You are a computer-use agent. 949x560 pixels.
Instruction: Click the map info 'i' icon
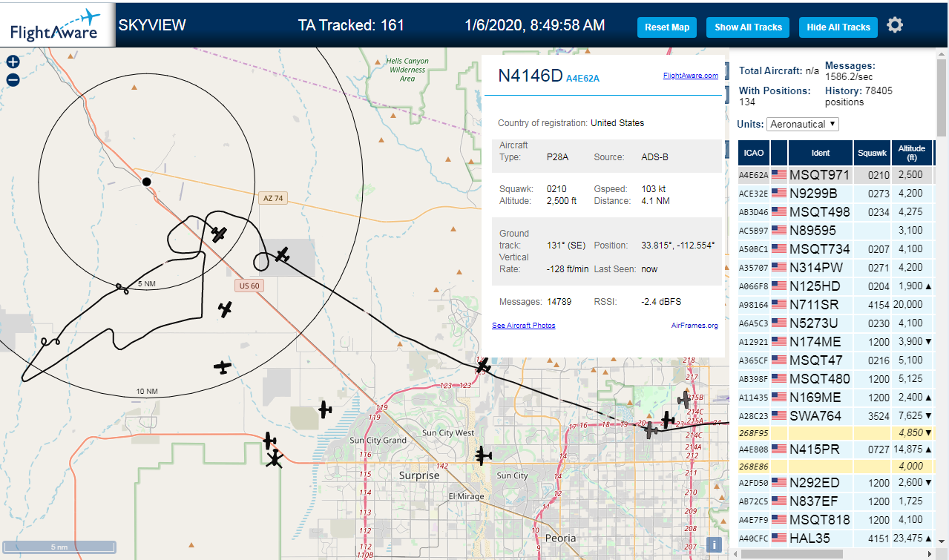pyautogui.click(x=714, y=544)
